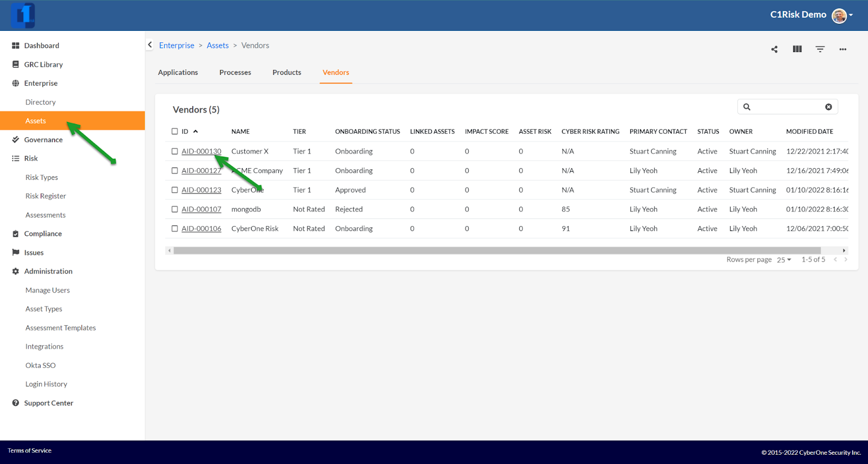Screen dimensions: 868x464
Task: Check the AID-000107 row checkbox
Action: 175,209
